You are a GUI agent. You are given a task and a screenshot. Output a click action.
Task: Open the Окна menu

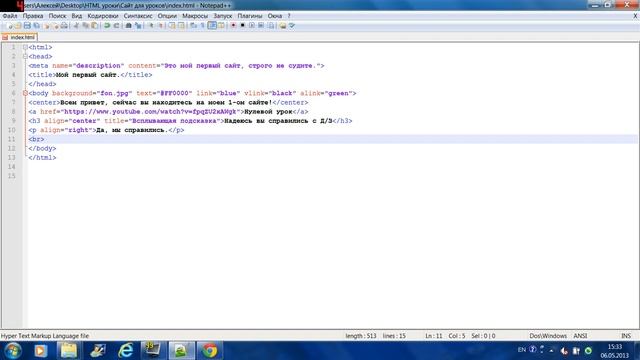(x=275, y=16)
